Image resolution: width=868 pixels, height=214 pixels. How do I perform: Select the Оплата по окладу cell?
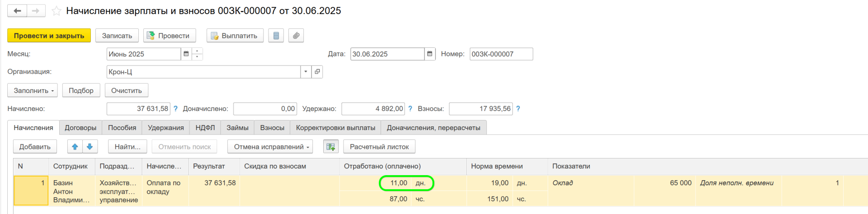tap(165, 191)
